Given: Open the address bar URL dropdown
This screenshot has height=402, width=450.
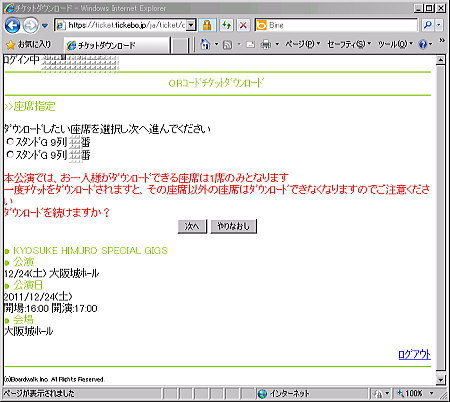Looking at the screenshot, I should pos(191,25).
